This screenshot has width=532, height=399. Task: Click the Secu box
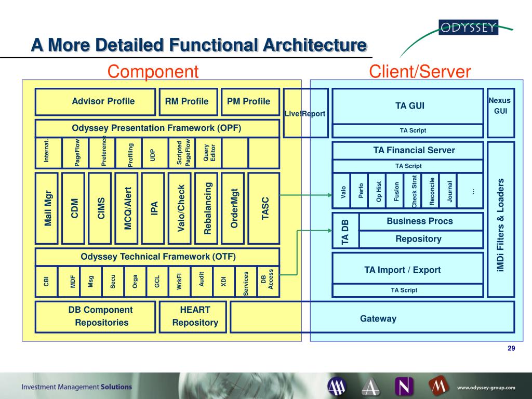coord(113,282)
